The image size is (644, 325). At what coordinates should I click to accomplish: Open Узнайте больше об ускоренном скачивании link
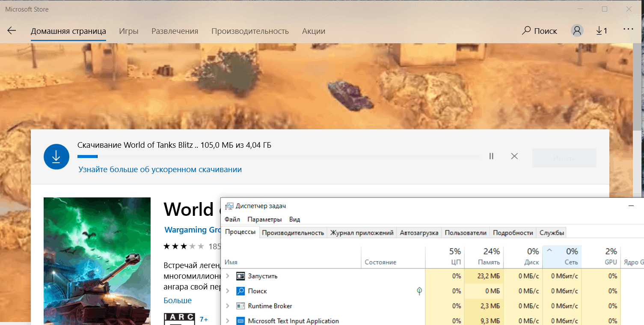pyautogui.click(x=160, y=170)
